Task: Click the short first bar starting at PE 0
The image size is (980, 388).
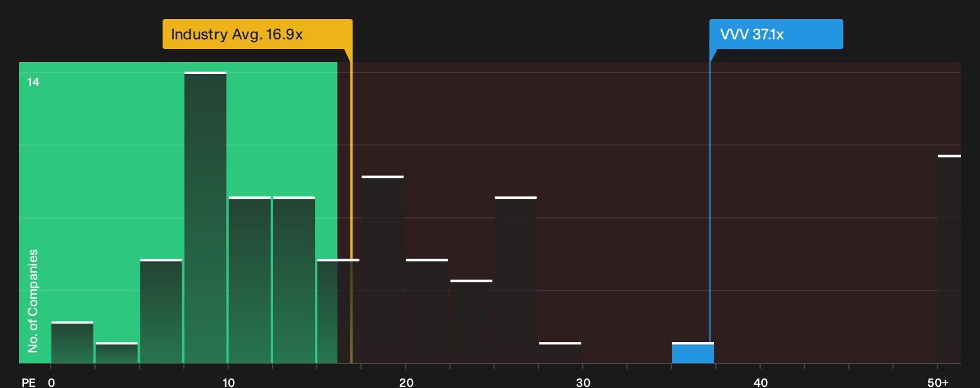Action: (x=72, y=343)
